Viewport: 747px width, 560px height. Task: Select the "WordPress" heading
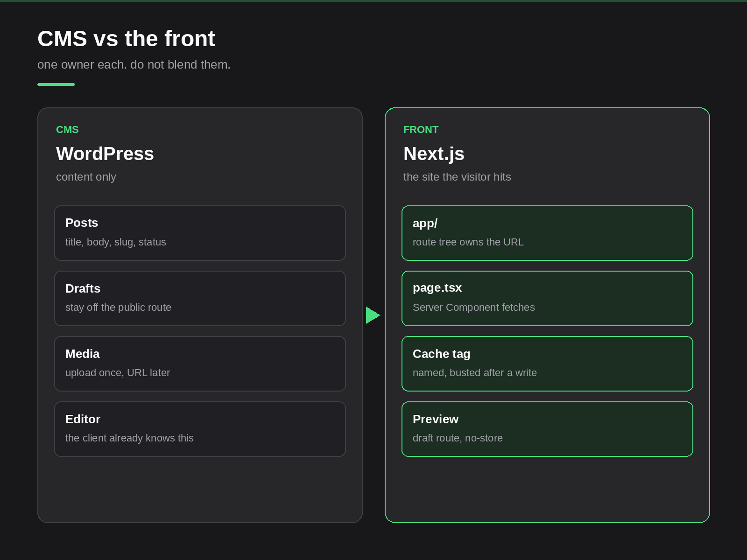tap(105, 154)
